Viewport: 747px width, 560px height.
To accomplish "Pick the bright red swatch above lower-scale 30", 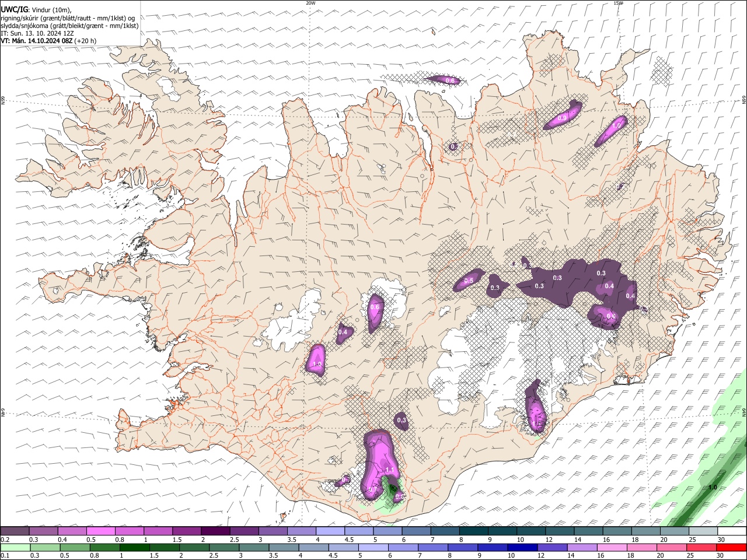I will point(731,547).
